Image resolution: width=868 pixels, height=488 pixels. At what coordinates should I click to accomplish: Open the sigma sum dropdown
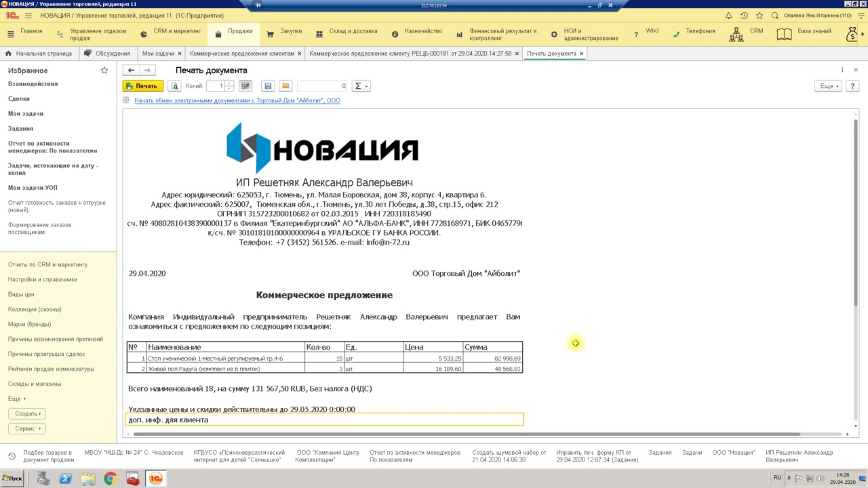[361, 86]
